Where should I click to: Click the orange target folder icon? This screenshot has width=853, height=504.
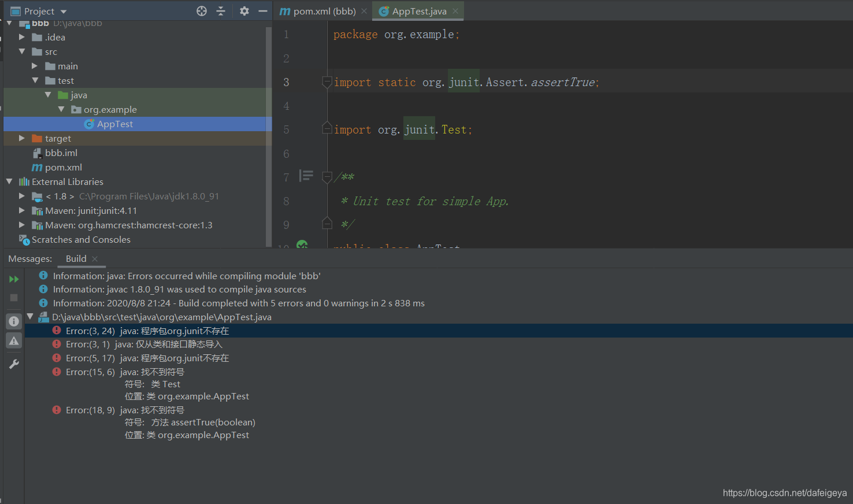[37, 138]
